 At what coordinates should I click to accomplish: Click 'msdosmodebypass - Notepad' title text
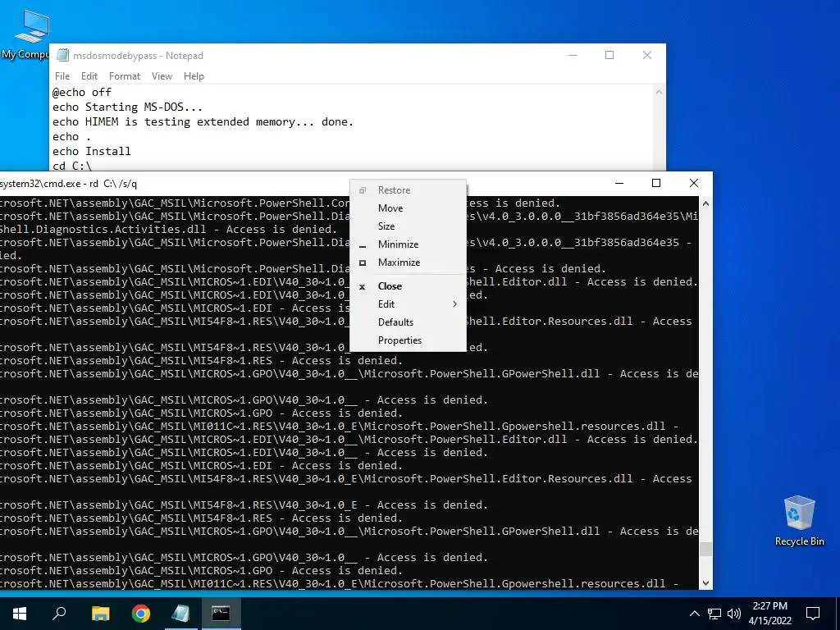pyautogui.click(x=138, y=56)
